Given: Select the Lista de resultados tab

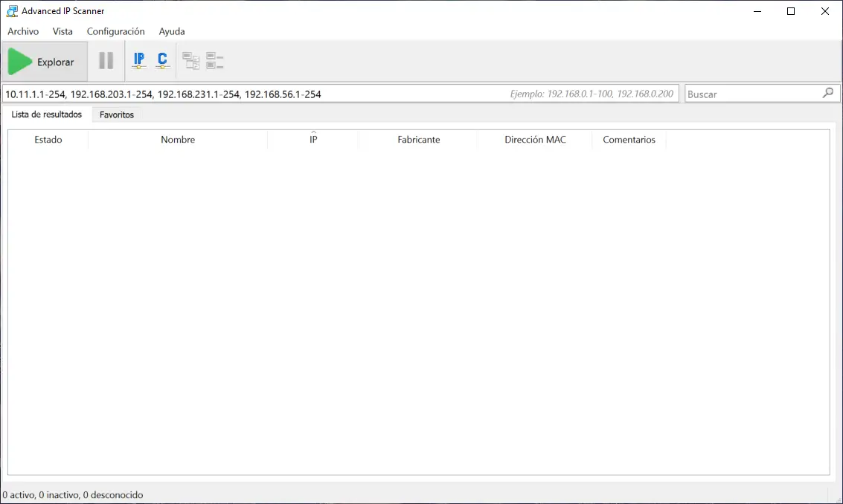Looking at the screenshot, I should pyautogui.click(x=47, y=114).
